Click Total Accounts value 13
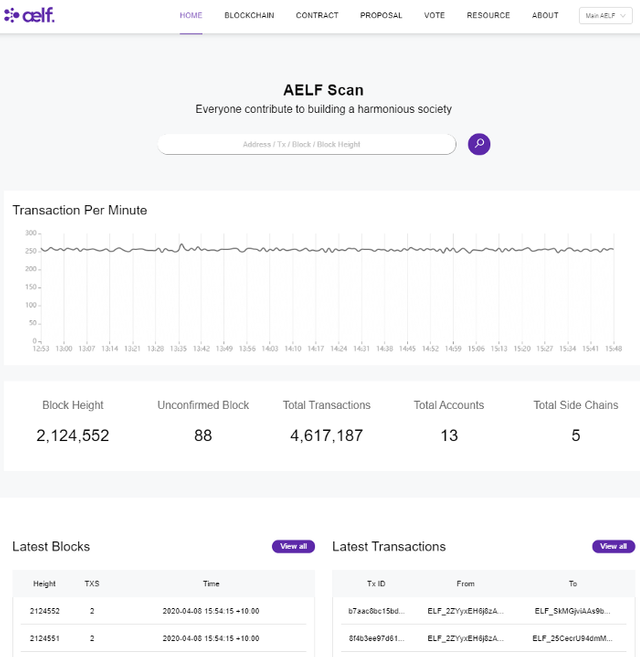 (449, 436)
